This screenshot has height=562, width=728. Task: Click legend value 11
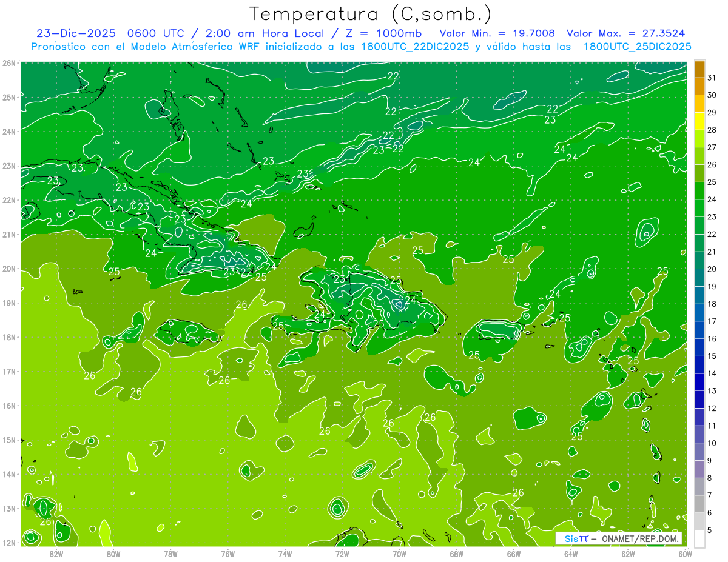point(712,426)
